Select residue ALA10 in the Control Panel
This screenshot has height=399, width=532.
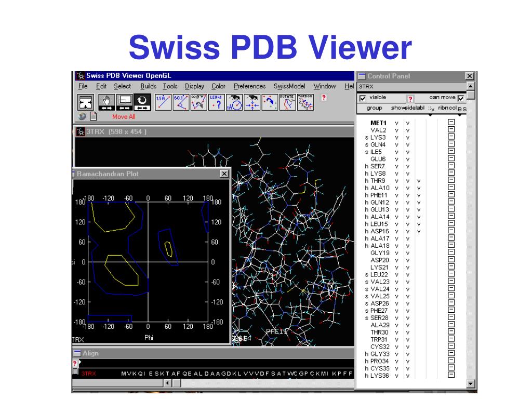point(380,188)
